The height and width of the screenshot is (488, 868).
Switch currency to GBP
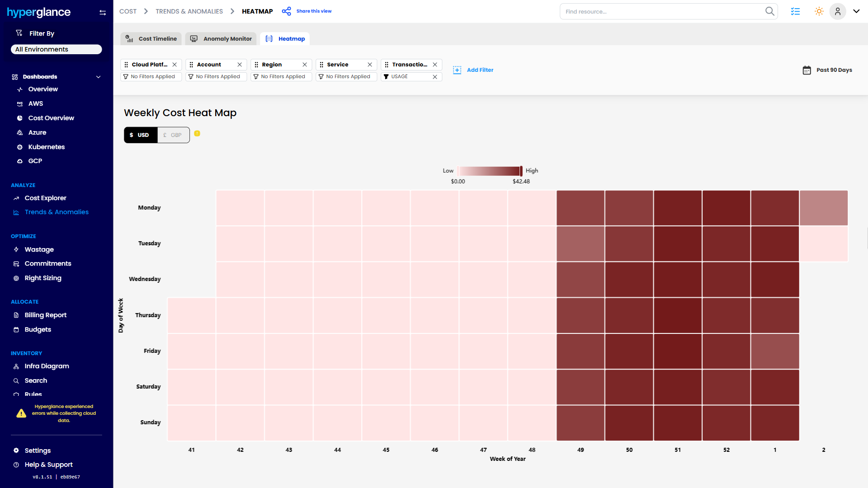[x=173, y=135]
